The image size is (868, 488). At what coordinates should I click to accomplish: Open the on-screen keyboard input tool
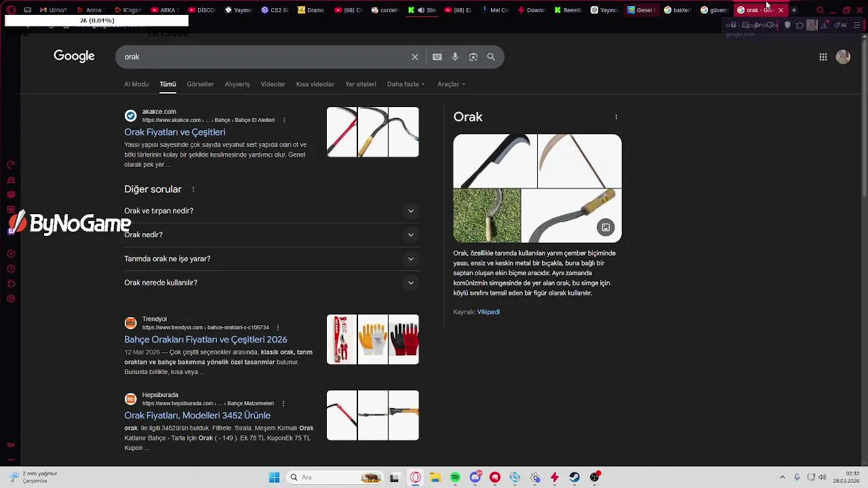coord(437,57)
